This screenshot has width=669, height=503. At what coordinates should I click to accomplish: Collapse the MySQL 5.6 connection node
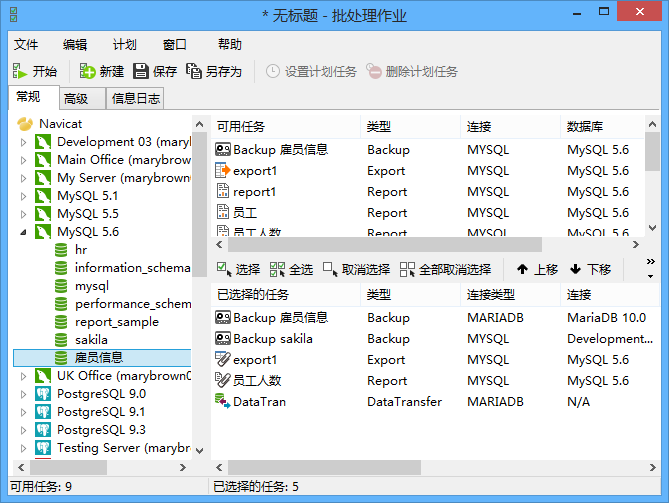[x=23, y=232]
